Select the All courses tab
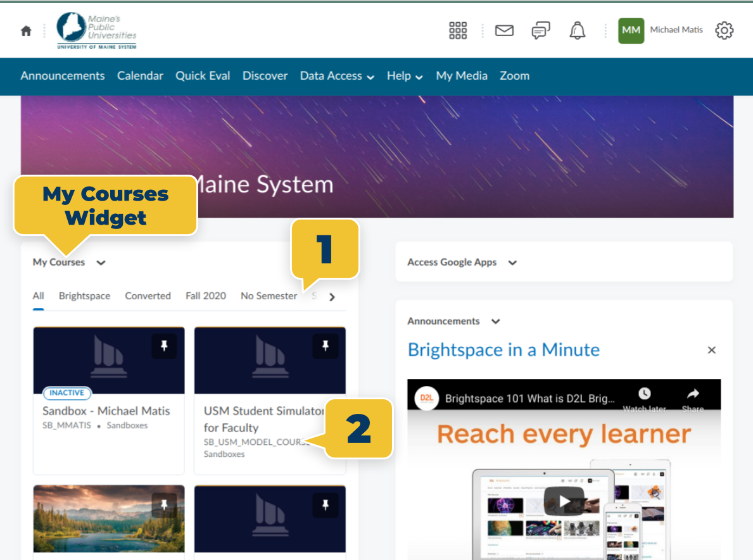 click(39, 296)
